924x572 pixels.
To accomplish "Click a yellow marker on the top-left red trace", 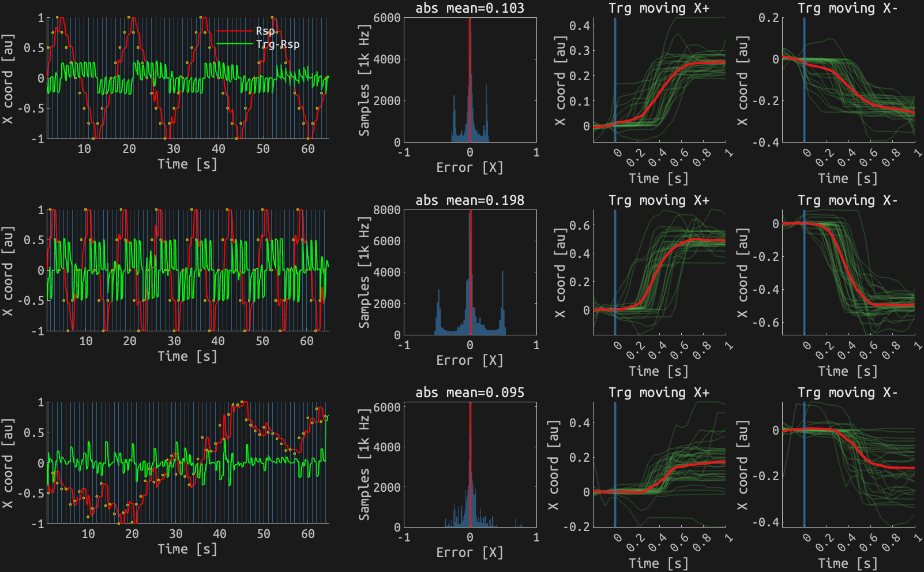I will coord(57,17).
